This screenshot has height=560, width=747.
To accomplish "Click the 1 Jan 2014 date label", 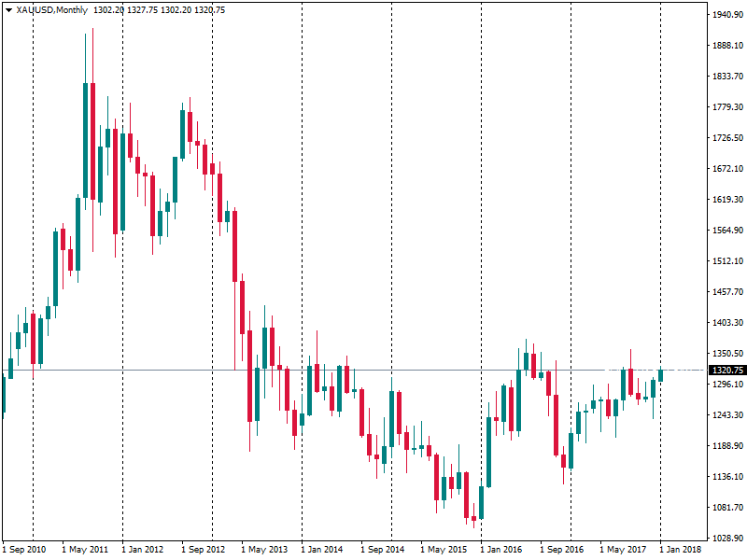I will point(322,550).
